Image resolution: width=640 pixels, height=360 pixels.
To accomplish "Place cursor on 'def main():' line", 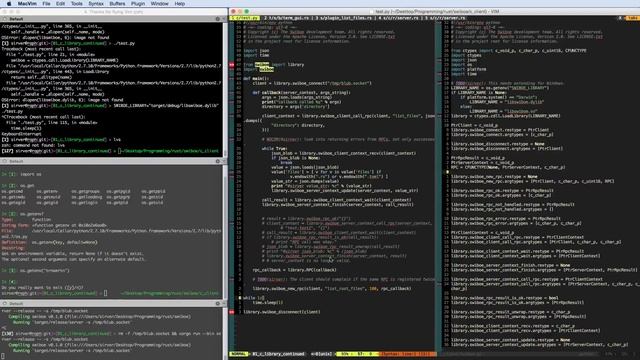I will (256, 78).
